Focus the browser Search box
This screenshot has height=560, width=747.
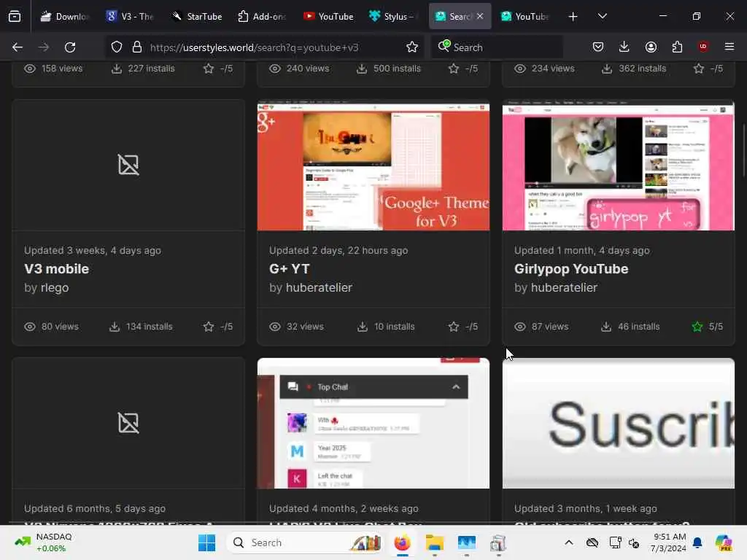(x=497, y=47)
